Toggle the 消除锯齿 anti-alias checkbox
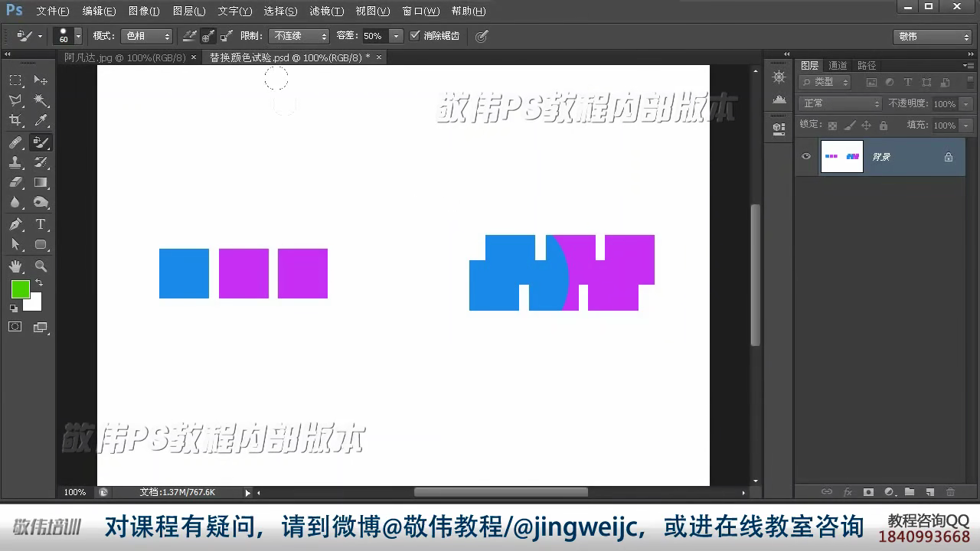The image size is (980, 551). click(x=415, y=36)
